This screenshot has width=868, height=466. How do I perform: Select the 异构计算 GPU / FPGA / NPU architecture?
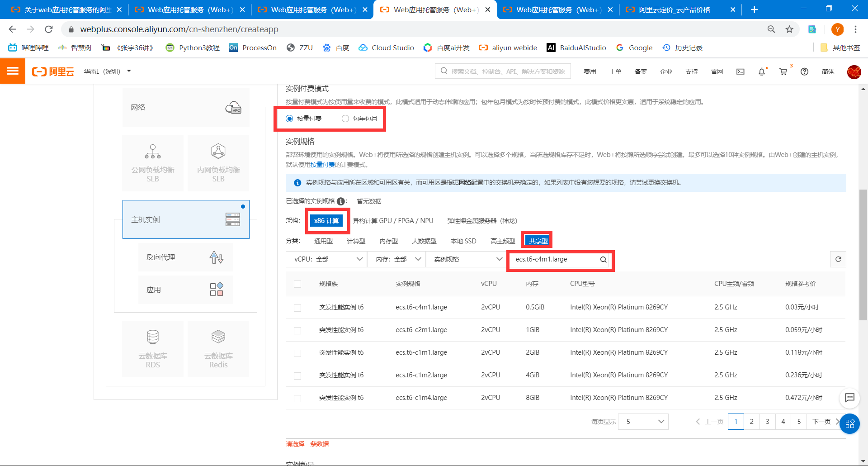coord(393,221)
